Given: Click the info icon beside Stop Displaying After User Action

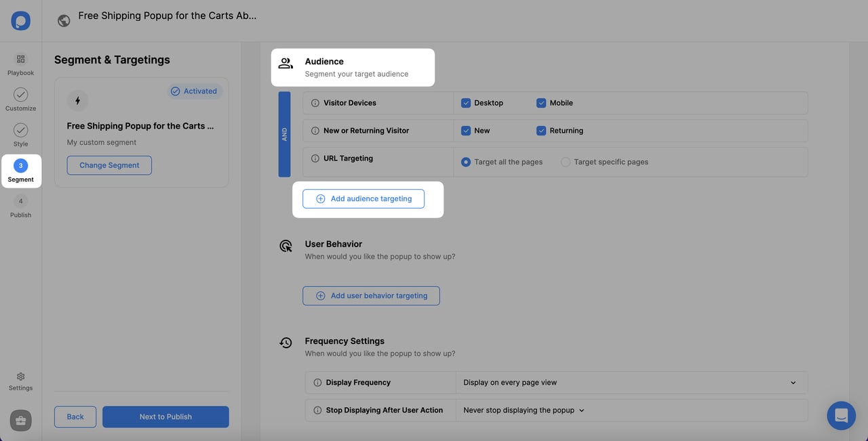Looking at the screenshot, I should [317, 411].
